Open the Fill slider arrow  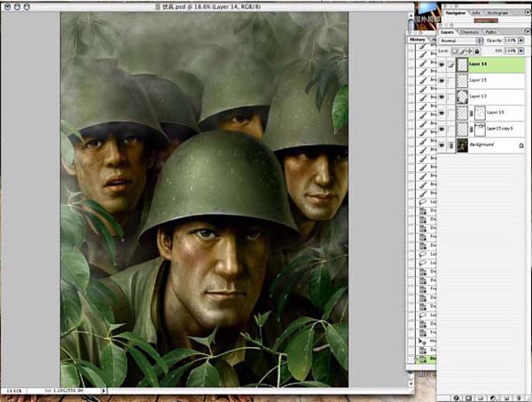point(520,51)
